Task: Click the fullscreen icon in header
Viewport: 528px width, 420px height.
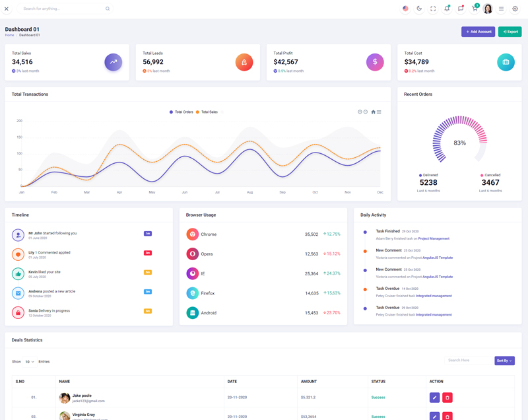Action: (x=433, y=9)
